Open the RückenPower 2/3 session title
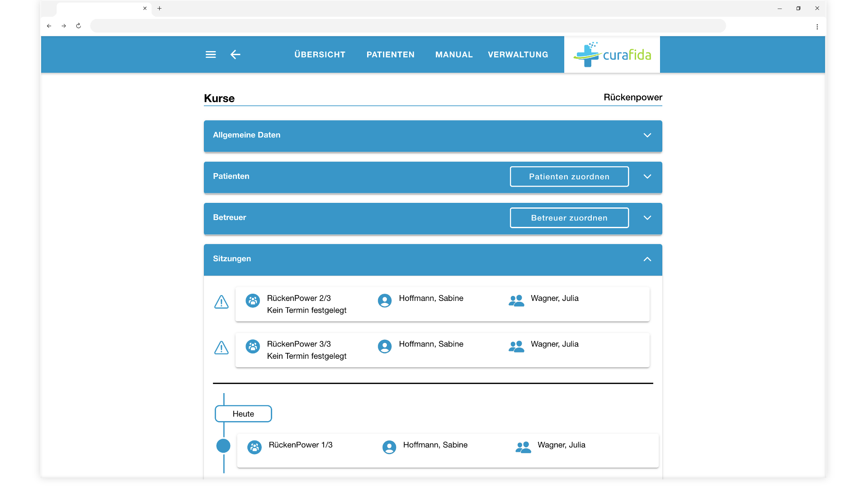Screen dimensions: 868x488 click(299, 298)
